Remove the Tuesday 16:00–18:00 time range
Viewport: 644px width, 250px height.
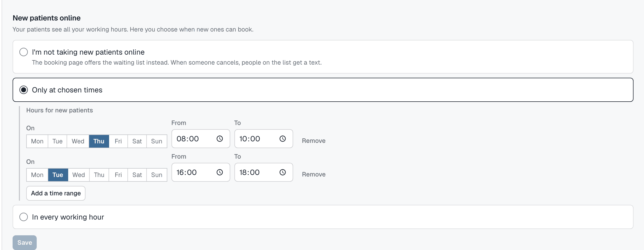314,174
